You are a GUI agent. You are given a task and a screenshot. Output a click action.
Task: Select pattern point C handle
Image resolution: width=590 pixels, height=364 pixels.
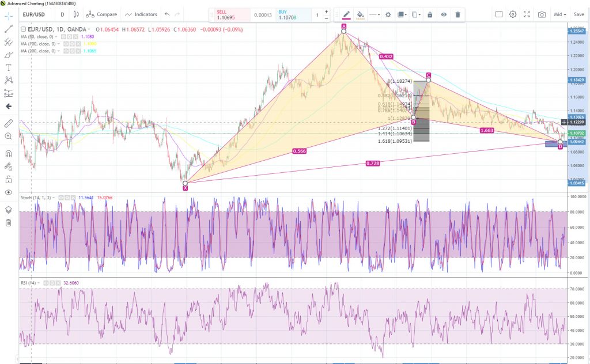coord(428,80)
